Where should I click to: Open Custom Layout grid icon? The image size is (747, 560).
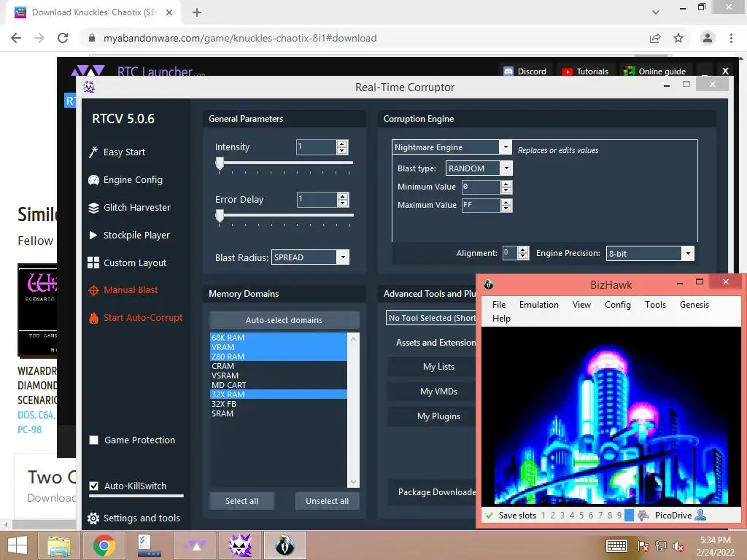93,262
